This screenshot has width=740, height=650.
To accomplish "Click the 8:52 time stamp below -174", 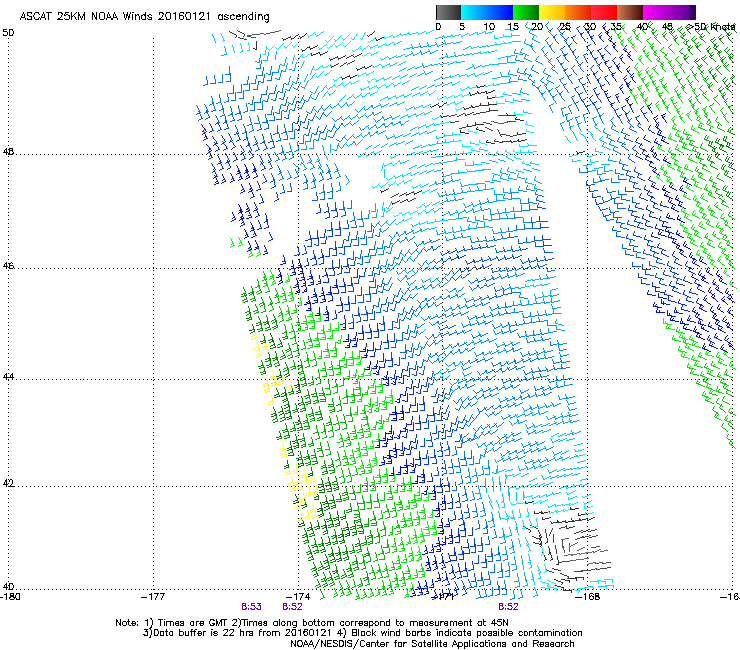I will coord(292,607).
